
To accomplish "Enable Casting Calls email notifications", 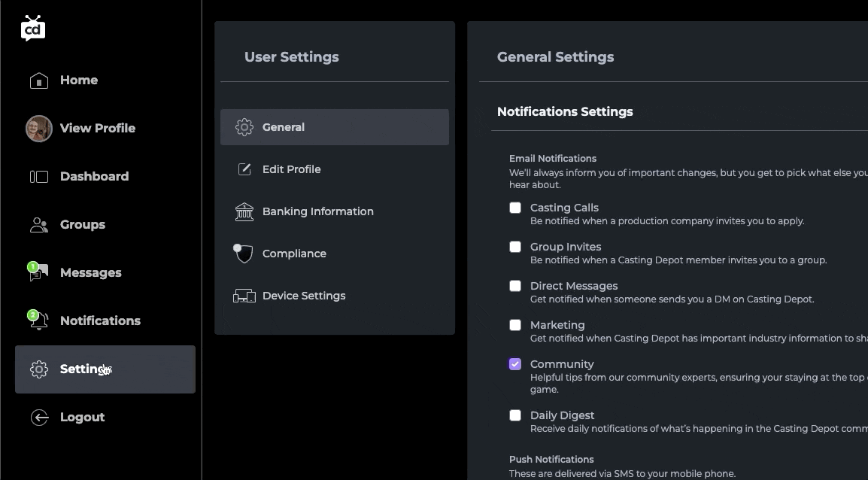I will pos(515,208).
